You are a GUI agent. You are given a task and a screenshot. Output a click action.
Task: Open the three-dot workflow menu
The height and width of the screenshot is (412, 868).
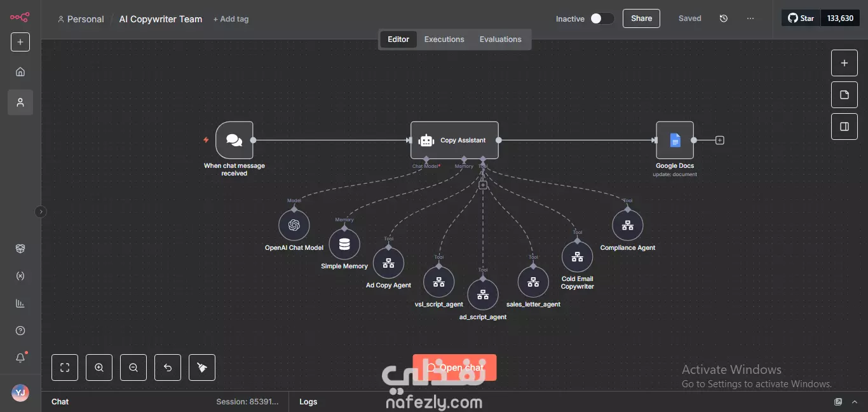click(x=750, y=18)
